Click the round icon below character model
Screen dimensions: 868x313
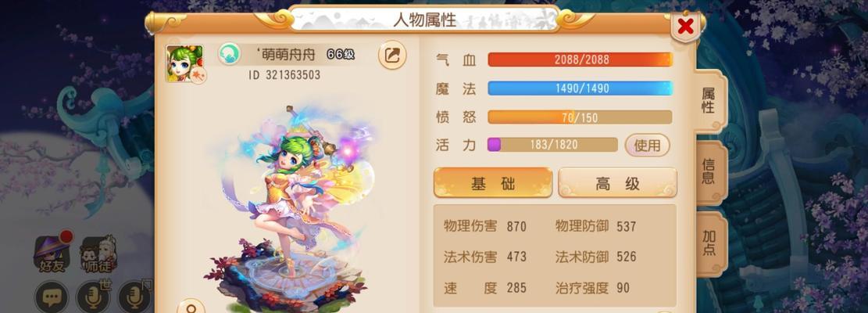click(x=191, y=308)
